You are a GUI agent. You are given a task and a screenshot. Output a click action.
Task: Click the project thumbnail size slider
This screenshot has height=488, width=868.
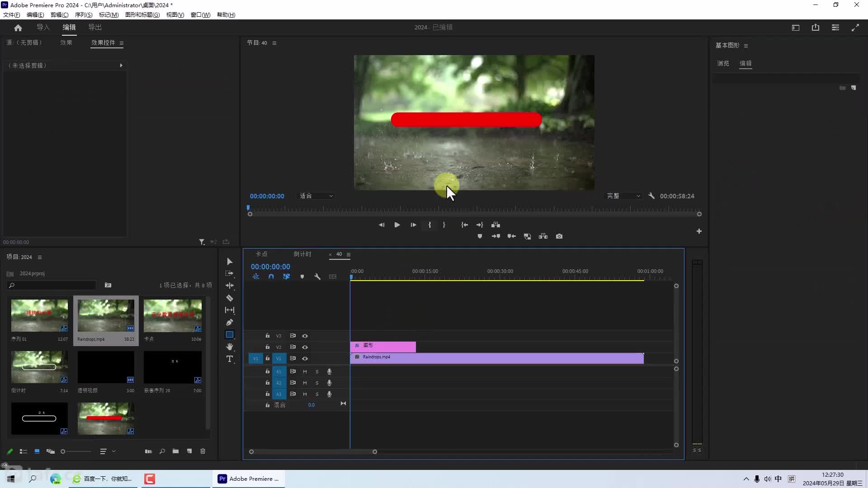(x=76, y=451)
